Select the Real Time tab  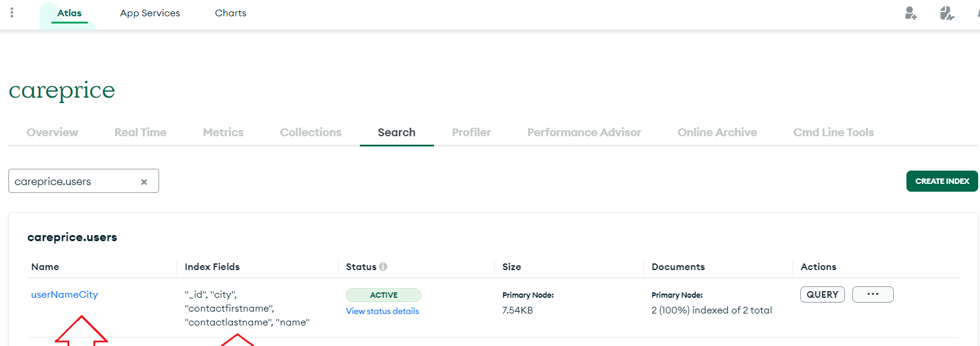pos(140,133)
